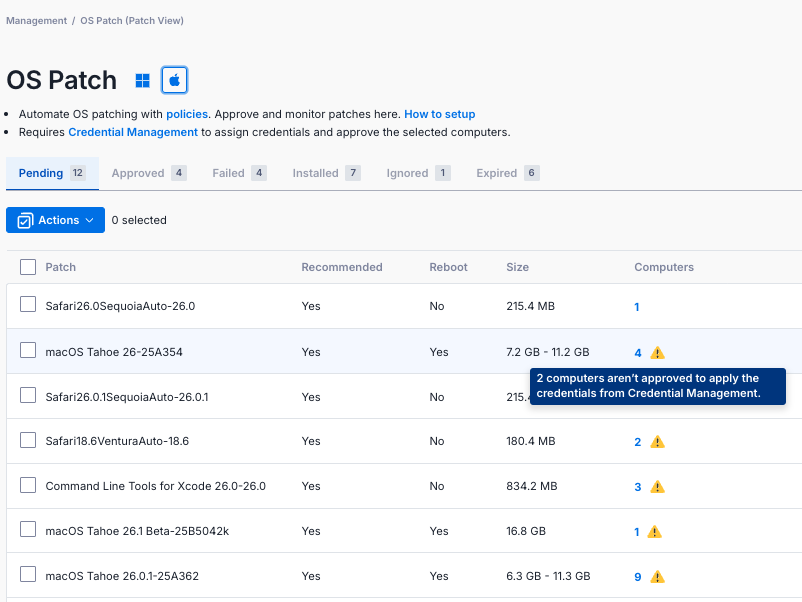Click the credentials approval tooltip message

click(658, 386)
